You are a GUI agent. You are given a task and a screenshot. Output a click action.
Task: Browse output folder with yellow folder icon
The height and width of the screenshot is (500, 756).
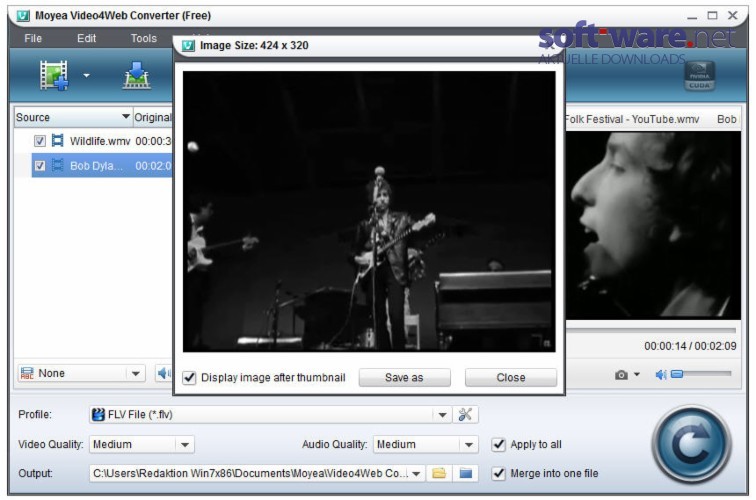pyautogui.click(x=439, y=473)
